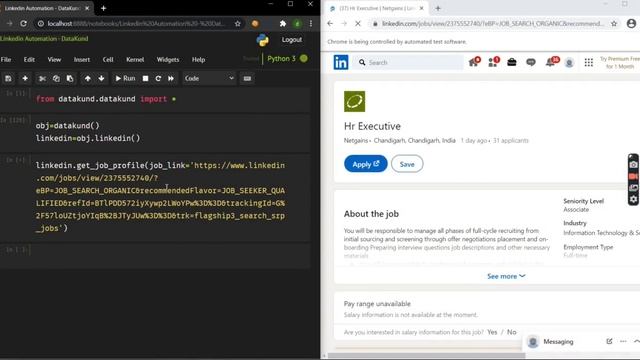Answer No to salary information interest
Viewport: 640px width, 360px height.
click(511, 332)
